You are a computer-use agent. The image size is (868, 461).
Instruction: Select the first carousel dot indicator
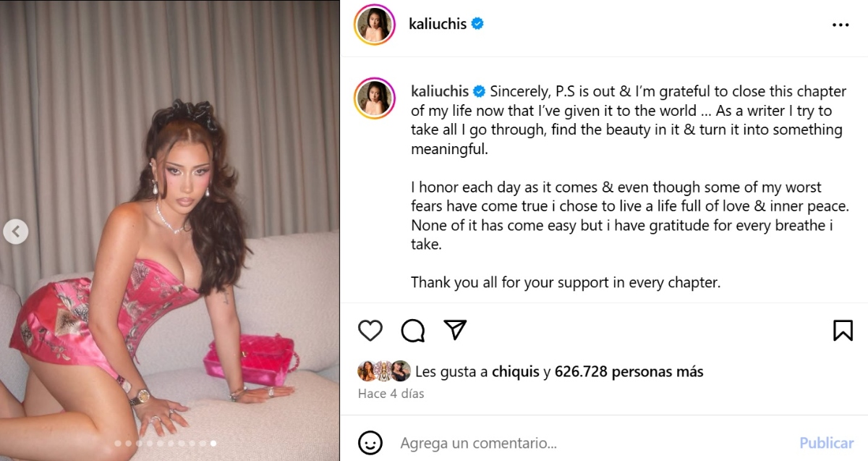pyautogui.click(x=118, y=443)
